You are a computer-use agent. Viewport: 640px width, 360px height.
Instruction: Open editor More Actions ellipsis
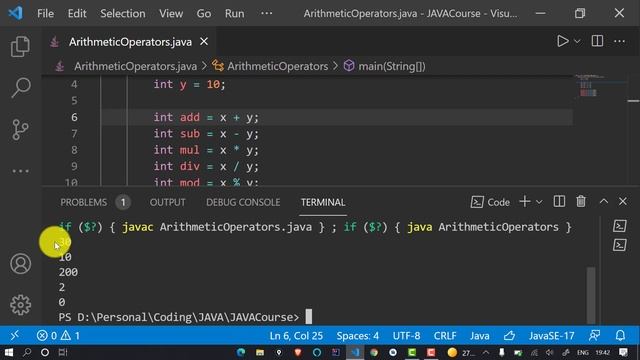(x=619, y=41)
